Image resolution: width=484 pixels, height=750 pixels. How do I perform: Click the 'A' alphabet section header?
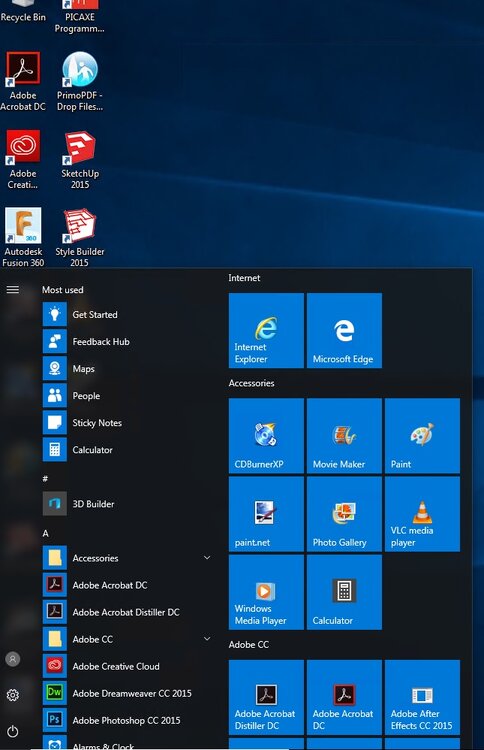tap(45, 533)
